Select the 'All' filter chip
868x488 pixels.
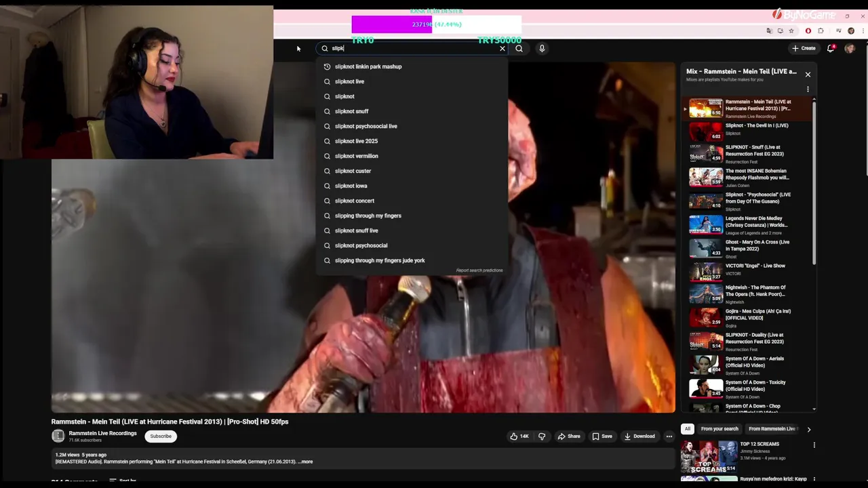[687, 429]
